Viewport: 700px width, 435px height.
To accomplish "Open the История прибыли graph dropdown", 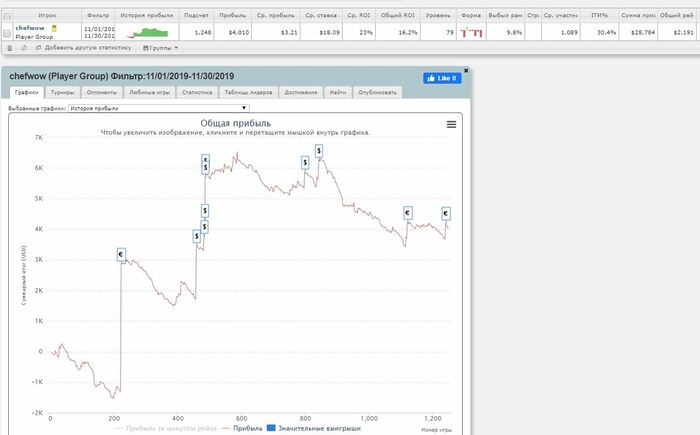I will tap(158, 108).
